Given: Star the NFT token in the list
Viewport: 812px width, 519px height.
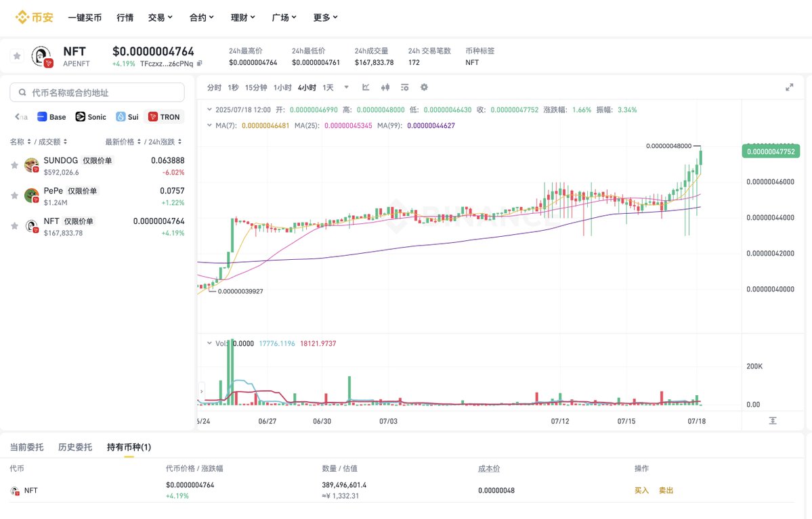Looking at the screenshot, I should point(14,226).
